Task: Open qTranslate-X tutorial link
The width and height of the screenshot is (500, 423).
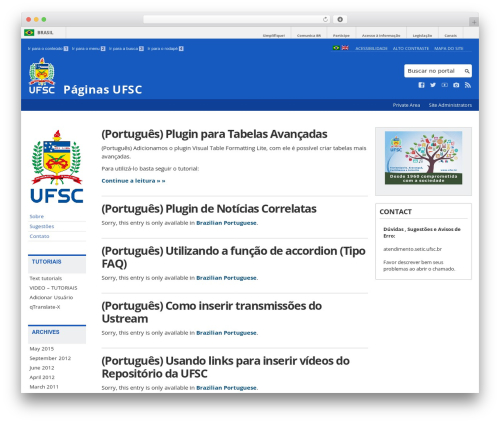Action: tap(45, 307)
